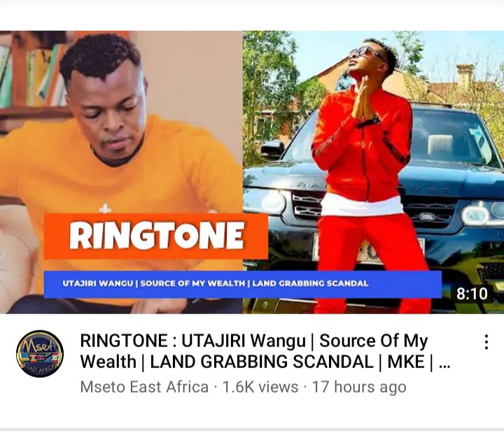
Task: Click the Mseto East Africa channel name
Action: (x=144, y=387)
